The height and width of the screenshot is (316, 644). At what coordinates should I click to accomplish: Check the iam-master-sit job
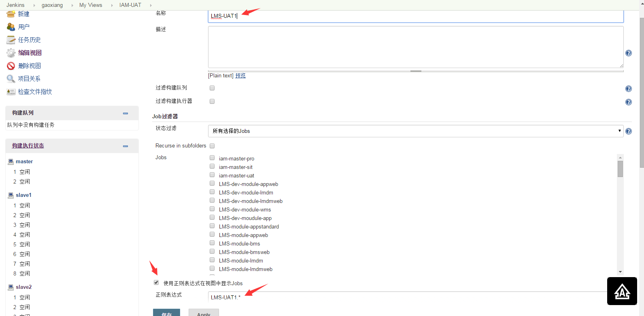click(212, 166)
